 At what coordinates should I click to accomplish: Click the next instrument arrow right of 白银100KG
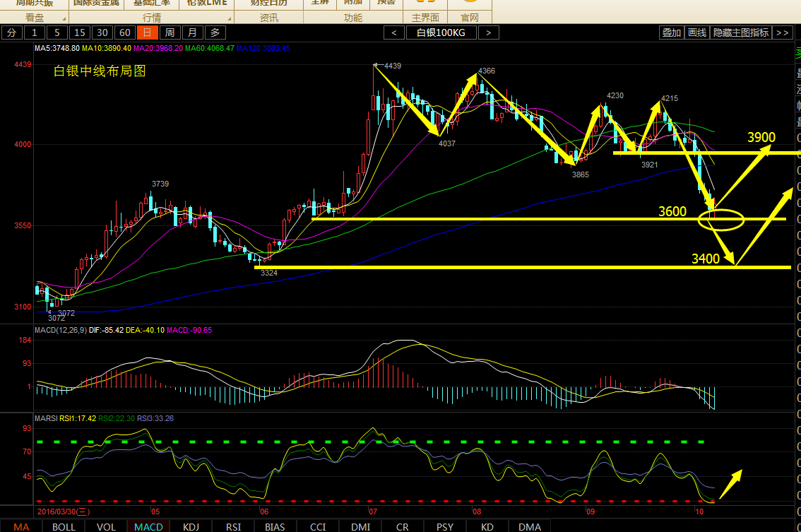488,32
